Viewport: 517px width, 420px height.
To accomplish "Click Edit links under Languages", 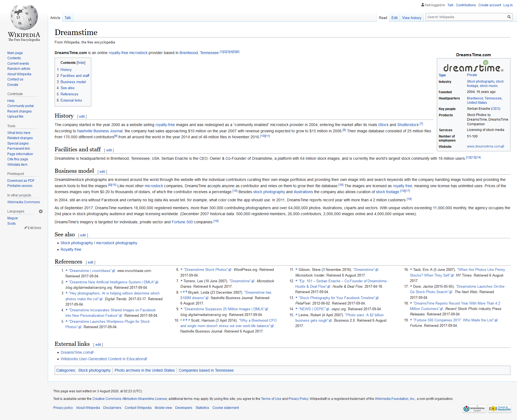I will click(x=34, y=228).
